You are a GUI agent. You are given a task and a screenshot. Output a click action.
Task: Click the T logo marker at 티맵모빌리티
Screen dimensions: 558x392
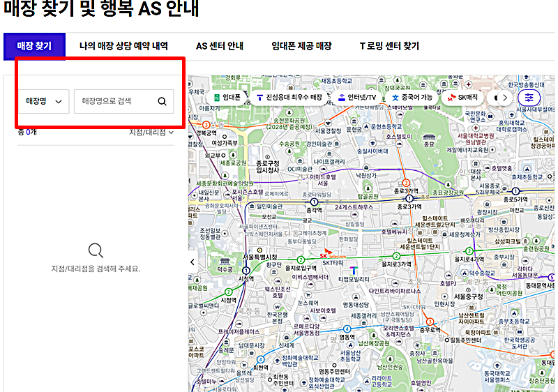[354, 271]
